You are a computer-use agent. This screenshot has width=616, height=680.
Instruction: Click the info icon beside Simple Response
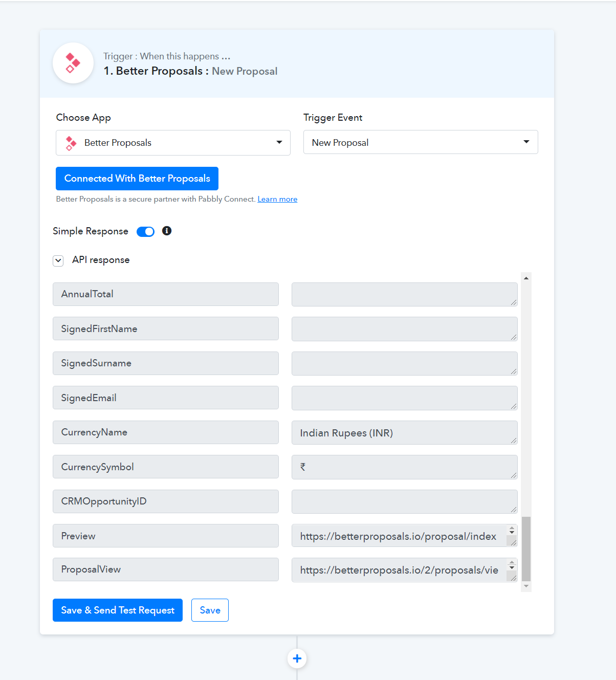point(167,231)
